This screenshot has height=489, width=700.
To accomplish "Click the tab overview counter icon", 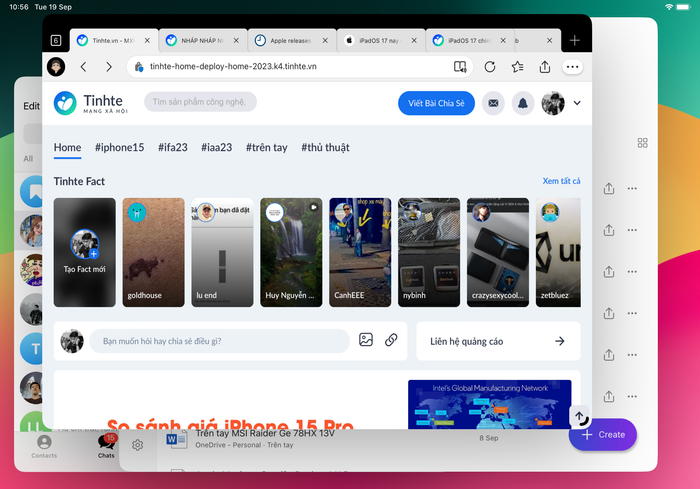I will [56, 41].
